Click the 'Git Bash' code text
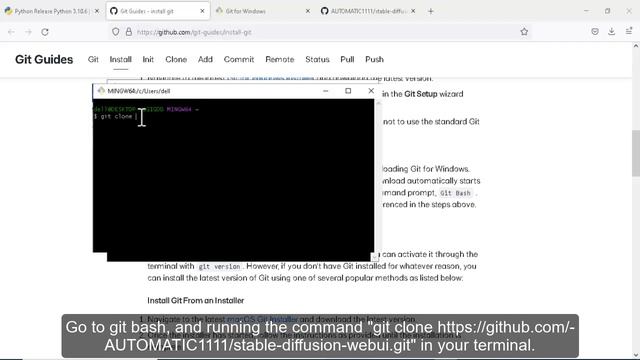Screen dimensions: 640x360 [456, 193]
